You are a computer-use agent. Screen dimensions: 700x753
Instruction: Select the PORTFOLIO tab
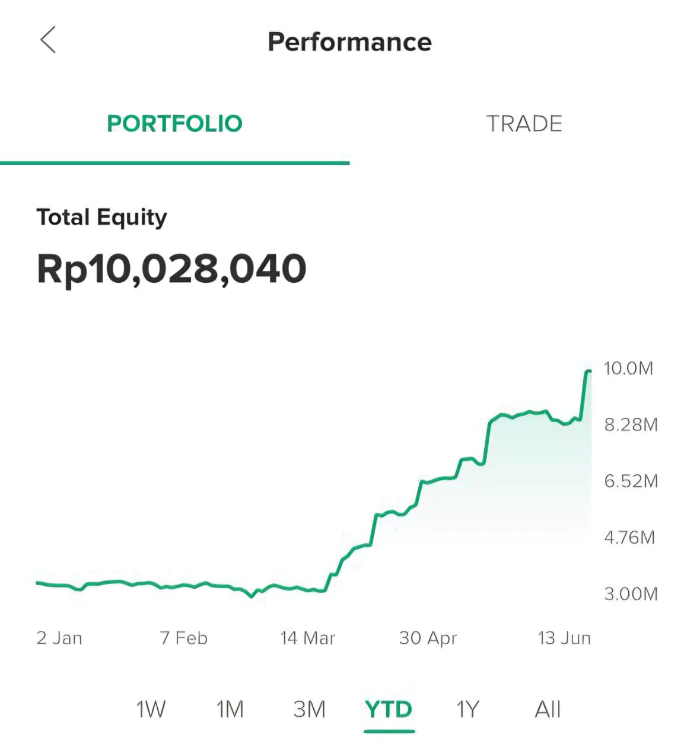point(174,124)
